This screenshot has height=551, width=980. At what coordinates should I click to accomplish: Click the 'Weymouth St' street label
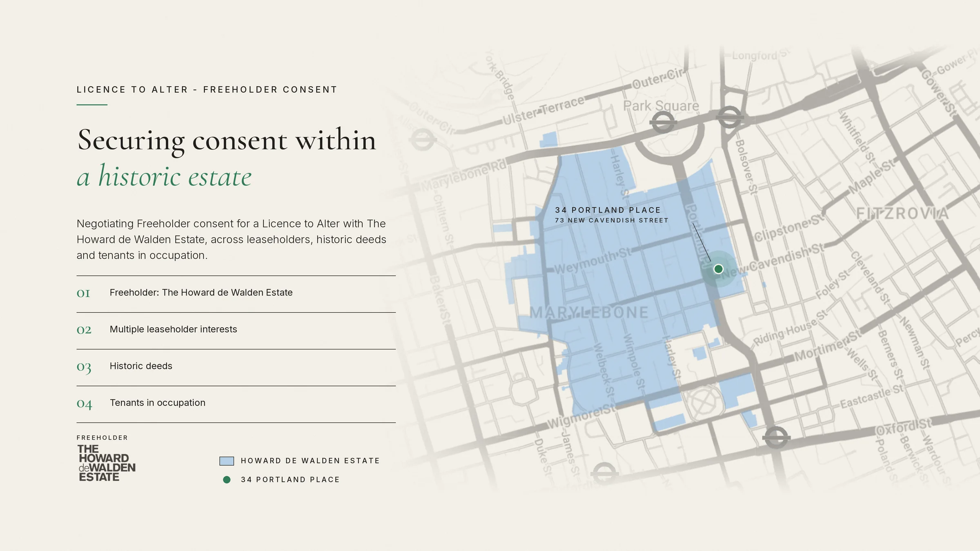(593, 261)
